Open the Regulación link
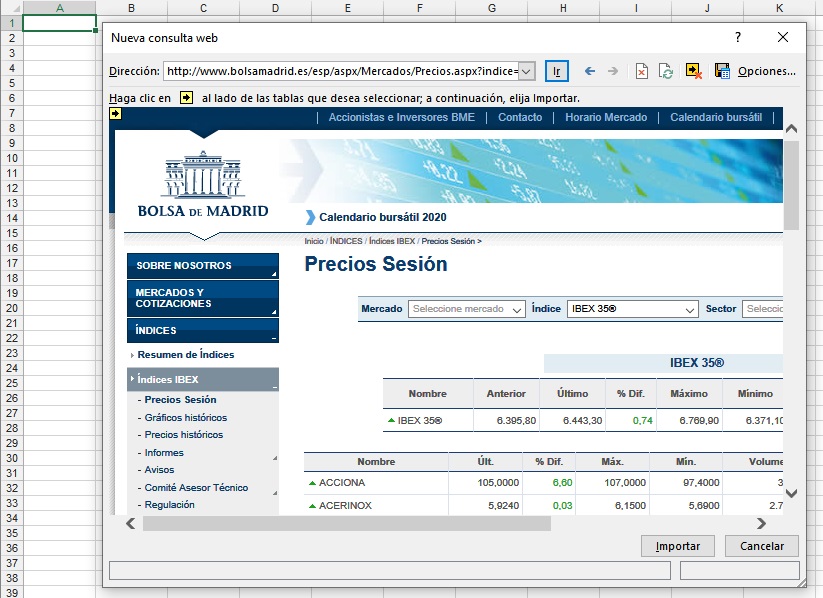The image size is (823, 598). 170,505
